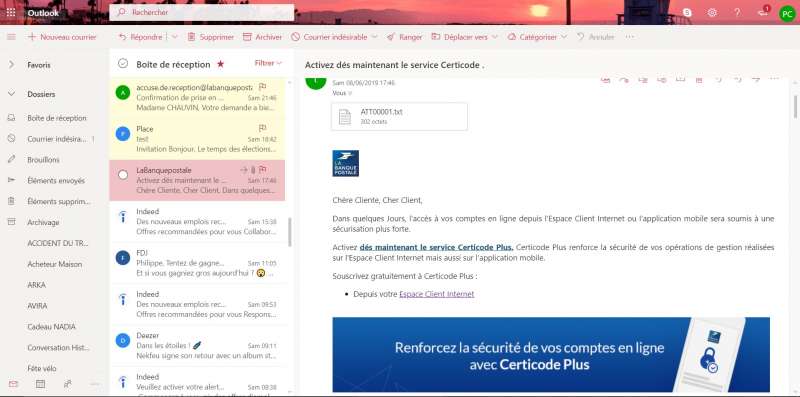Viewport: 800px width, 397px height.
Task: Click Archiver in the toolbar
Action: tap(262, 37)
